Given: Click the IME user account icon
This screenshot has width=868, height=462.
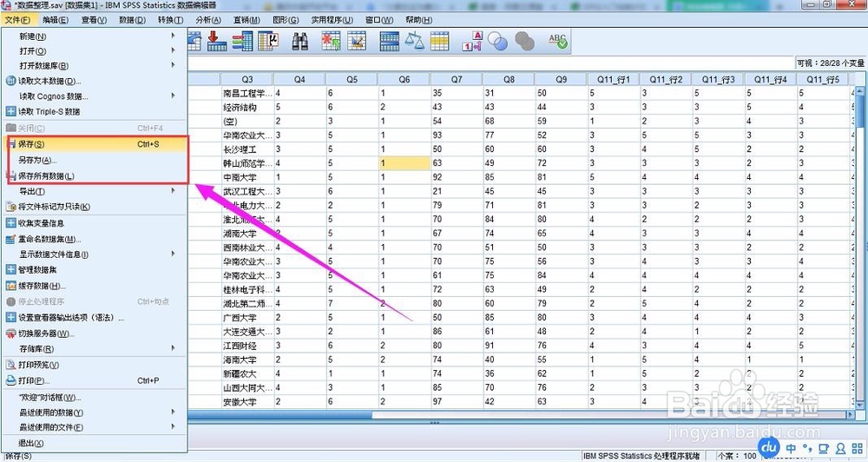Looking at the screenshot, I should (841, 449).
